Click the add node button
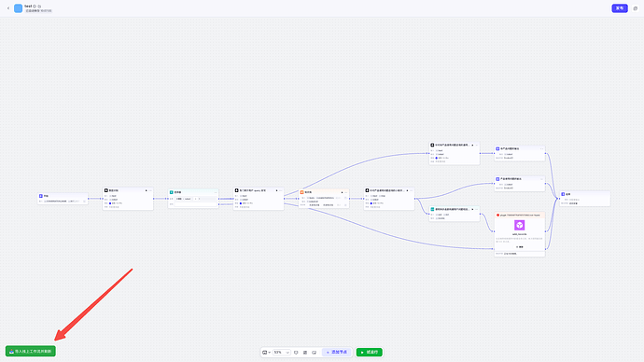 (x=337, y=352)
